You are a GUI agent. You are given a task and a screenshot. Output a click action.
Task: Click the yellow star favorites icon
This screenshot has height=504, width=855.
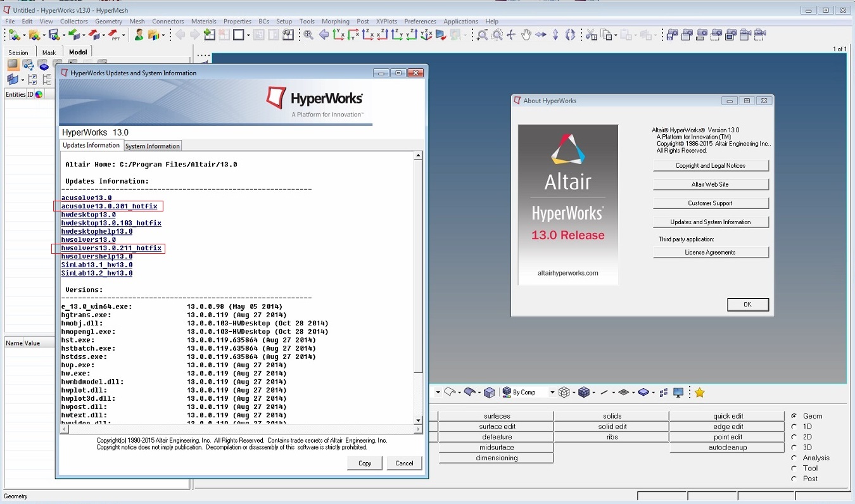[700, 393]
